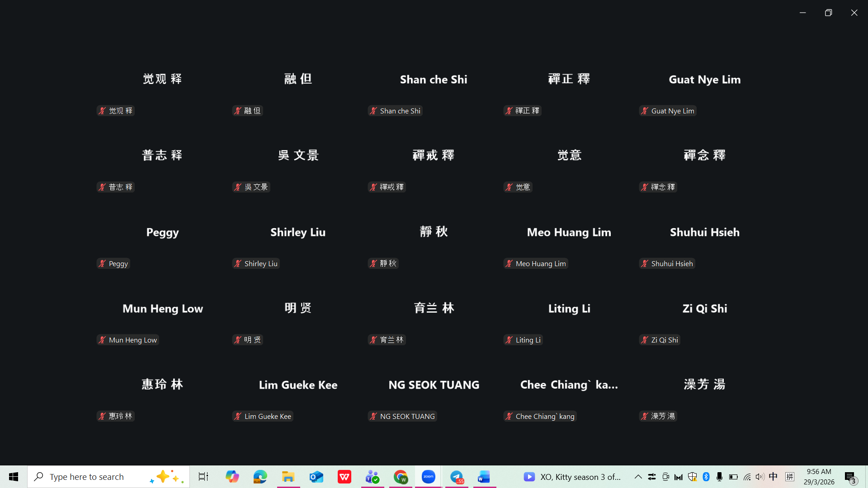
Task: Open Copilot icon in taskbar
Action: point(232,477)
